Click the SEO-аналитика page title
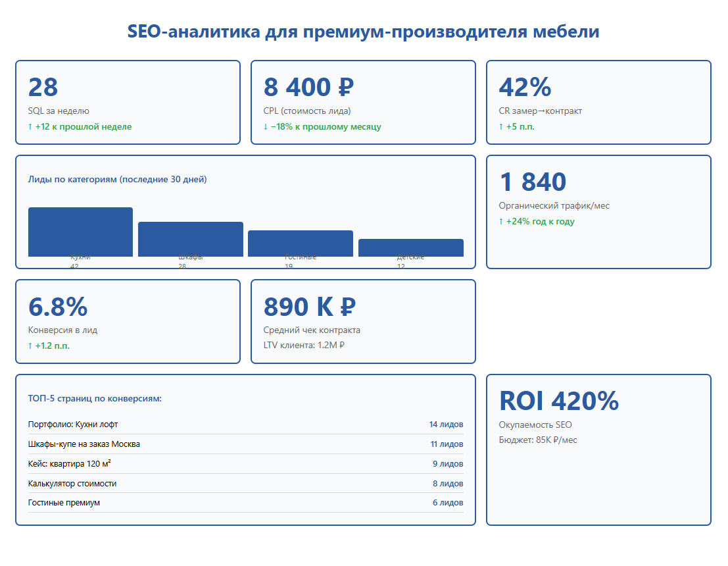This screenshot has width=728, height=566. pyautogui.click(x=363, y=32)
